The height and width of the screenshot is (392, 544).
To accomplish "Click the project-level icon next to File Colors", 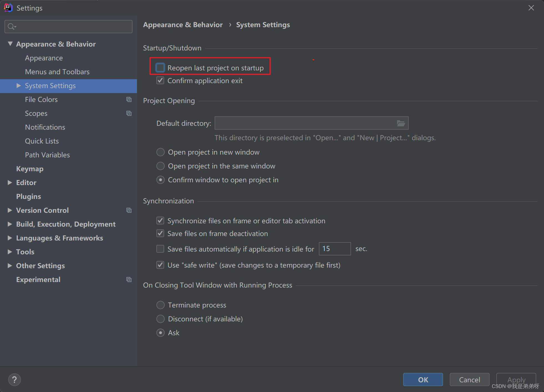I will click(x=129, y=99).
